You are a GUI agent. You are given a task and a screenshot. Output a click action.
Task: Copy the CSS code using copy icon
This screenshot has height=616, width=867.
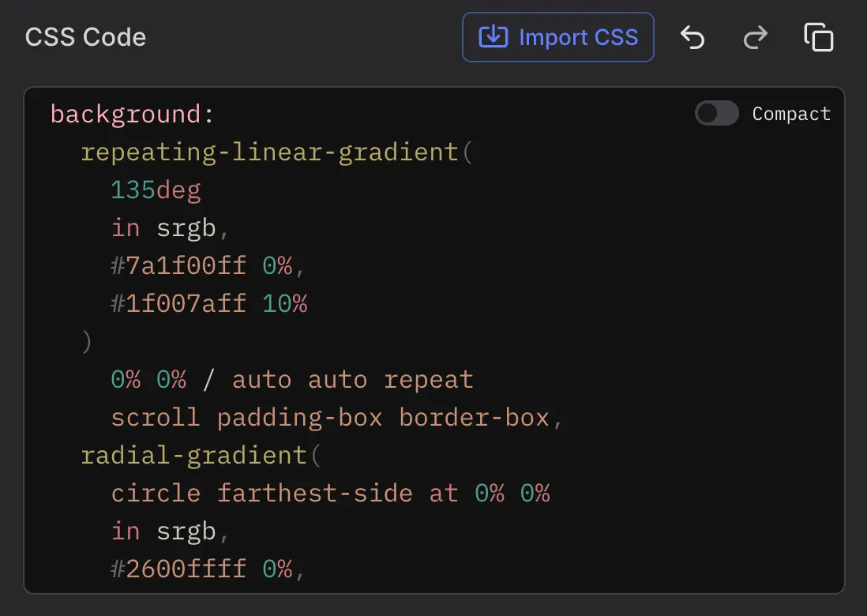pos(818,36)
